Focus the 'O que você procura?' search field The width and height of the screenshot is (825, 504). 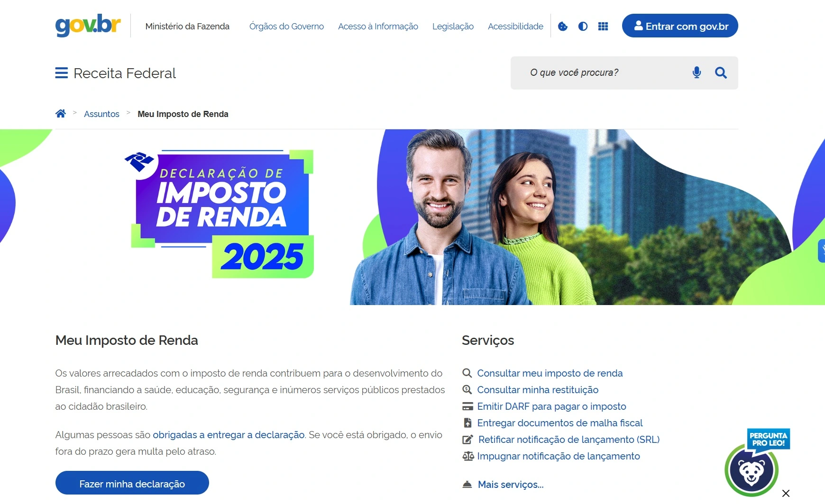607,72
